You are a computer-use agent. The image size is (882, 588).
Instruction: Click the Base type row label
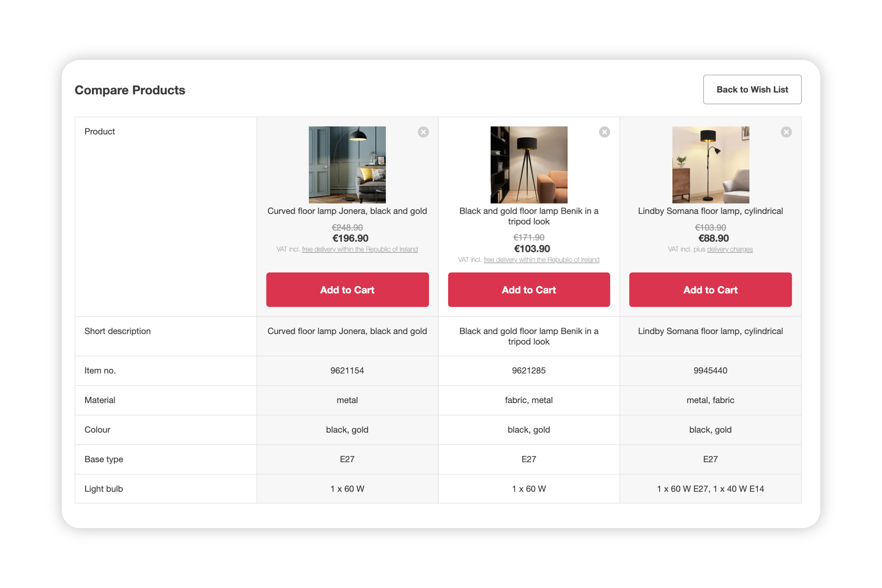click(104, 459)
